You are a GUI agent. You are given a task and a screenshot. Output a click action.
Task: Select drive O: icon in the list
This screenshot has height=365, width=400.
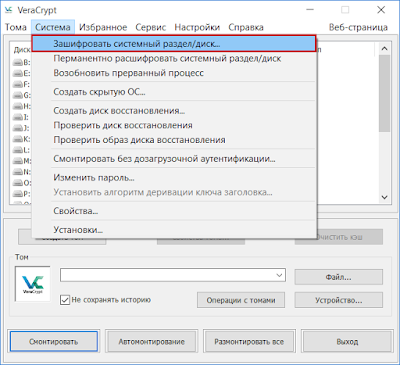[x=18, y=183]
